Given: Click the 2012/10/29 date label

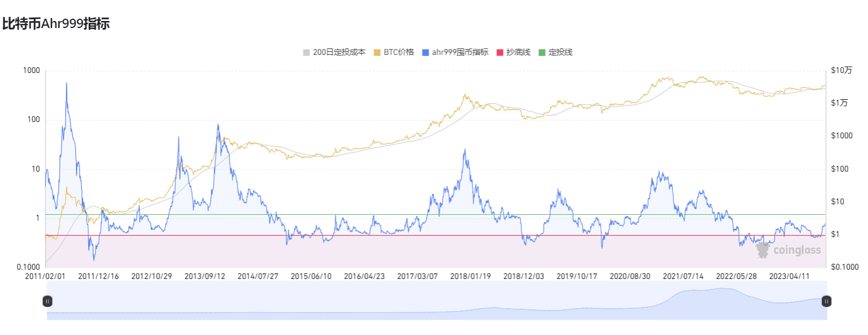Looking at the screenshot, I should (x=152, y=276).
